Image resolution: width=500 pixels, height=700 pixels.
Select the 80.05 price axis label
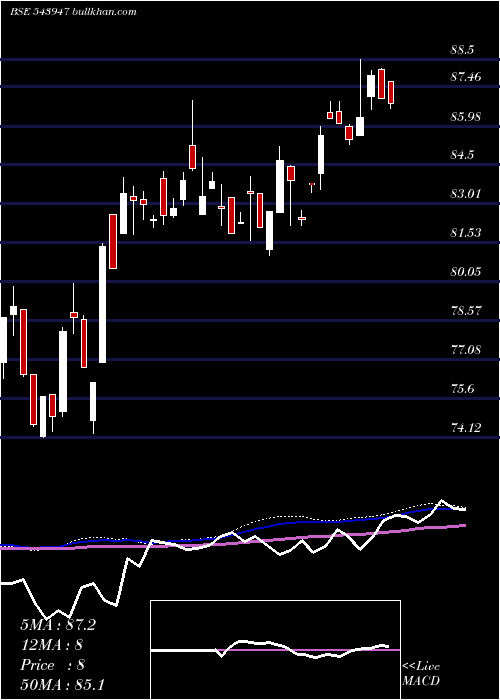point(466,271)
